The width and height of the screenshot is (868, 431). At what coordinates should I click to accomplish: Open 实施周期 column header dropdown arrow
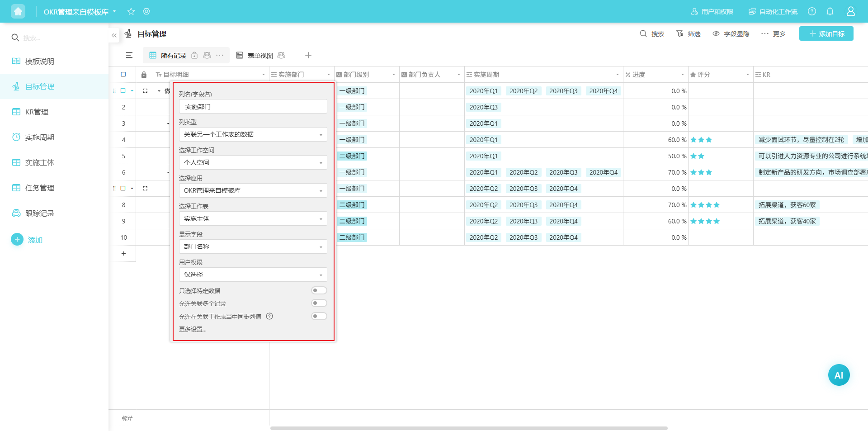click(x=618, y=75)
